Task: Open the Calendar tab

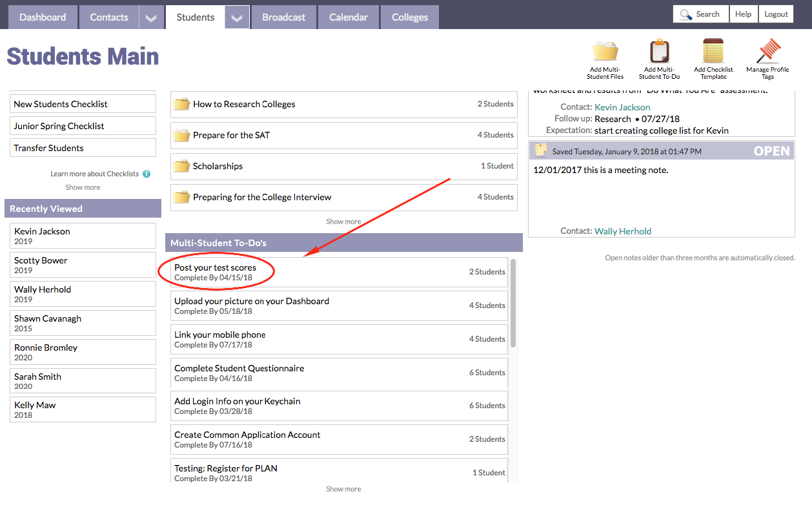Action: (349, 17)
